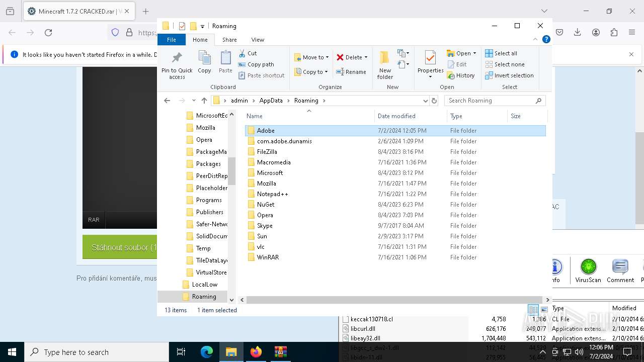Click AppData in address breadcrumb
The image size is (644, 362).
click(271, 101)
